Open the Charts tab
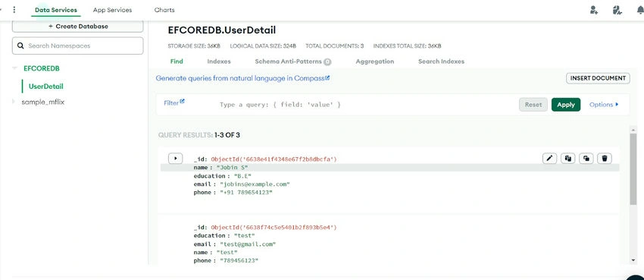Image resolution: width=644 pixels, height=280 pixels. 164,10
